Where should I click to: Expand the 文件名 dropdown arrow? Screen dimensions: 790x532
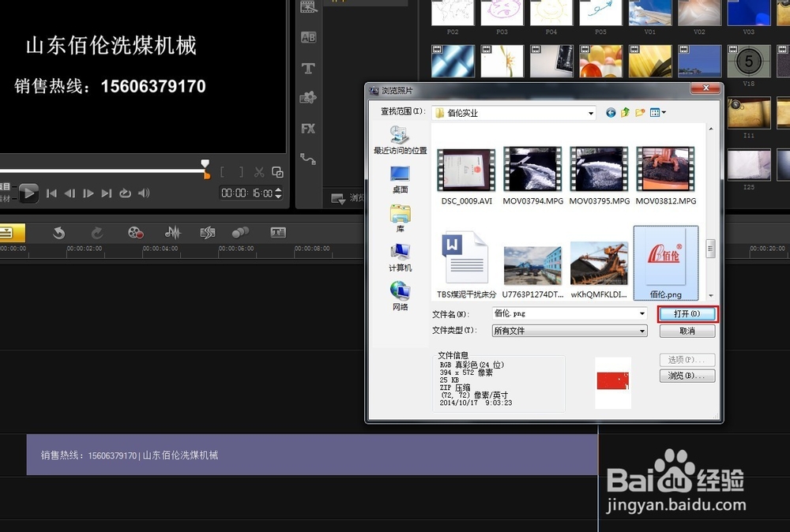click(641, 313)
